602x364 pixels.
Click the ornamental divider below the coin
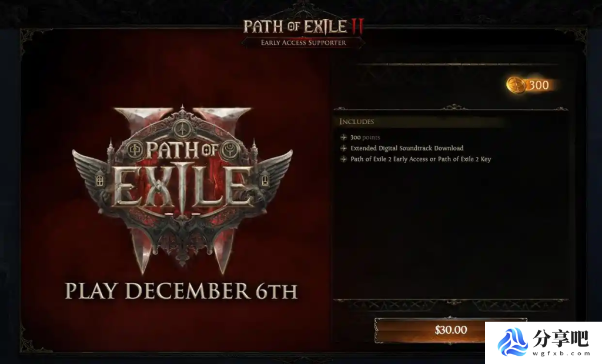point(451,108)
